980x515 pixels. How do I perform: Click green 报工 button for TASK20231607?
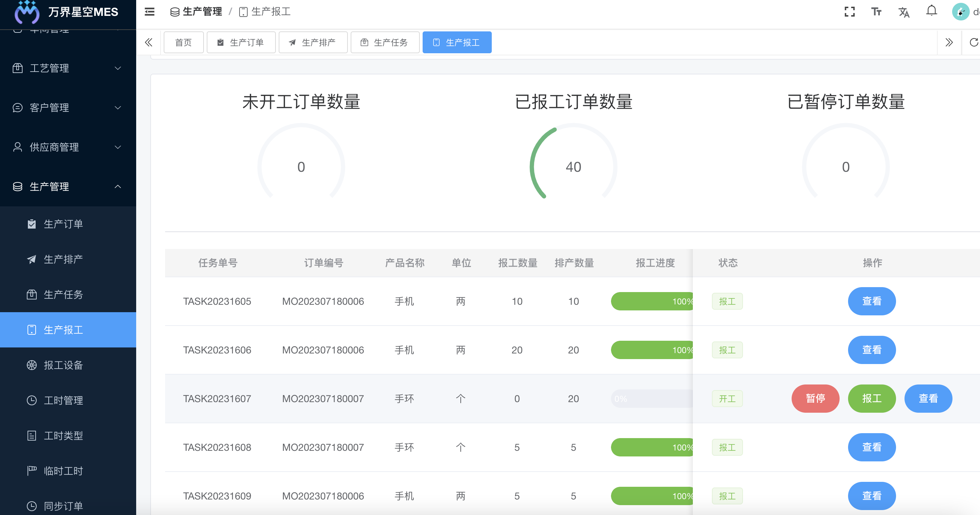[871, 398]
